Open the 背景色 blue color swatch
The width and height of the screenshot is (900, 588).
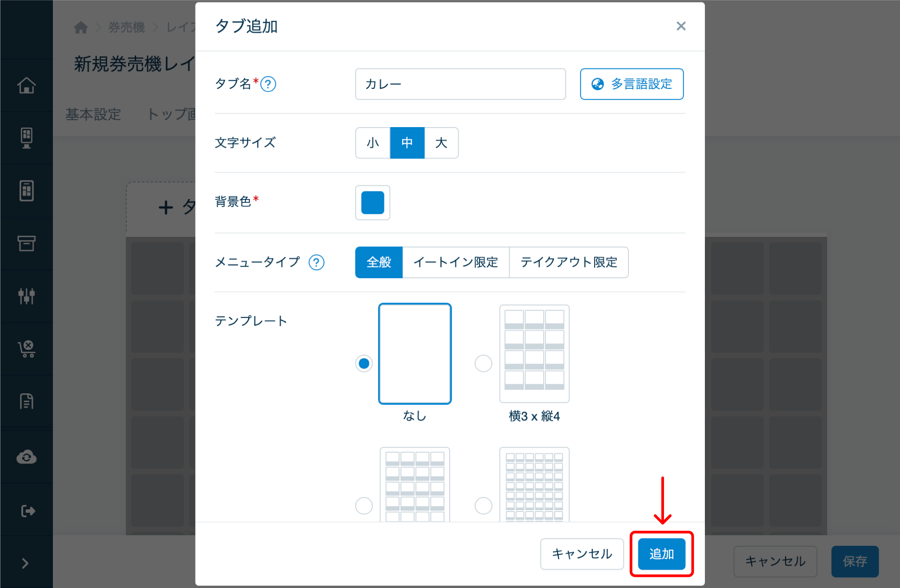coord(373,203)
